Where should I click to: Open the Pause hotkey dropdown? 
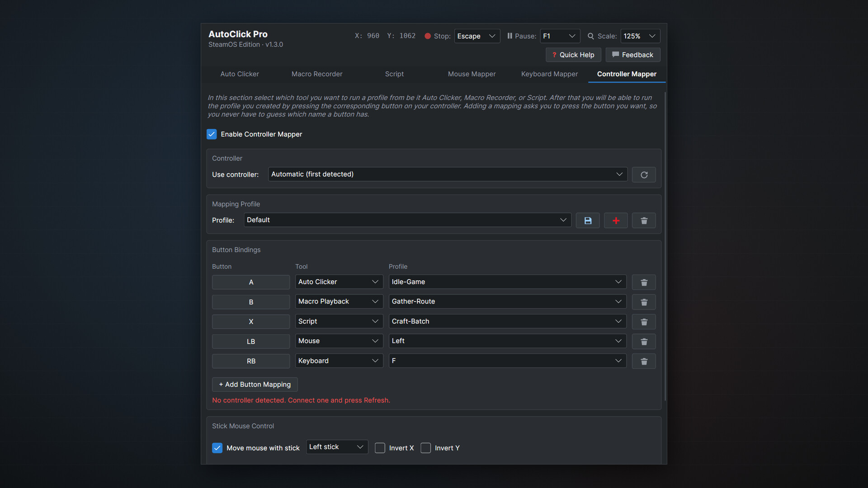[560, 36]
